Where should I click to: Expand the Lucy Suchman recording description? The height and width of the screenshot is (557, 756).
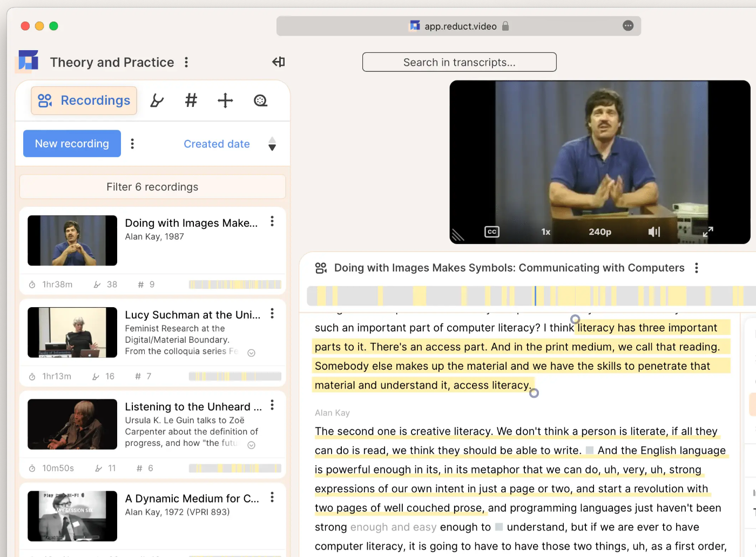click(x=251, y=353)
